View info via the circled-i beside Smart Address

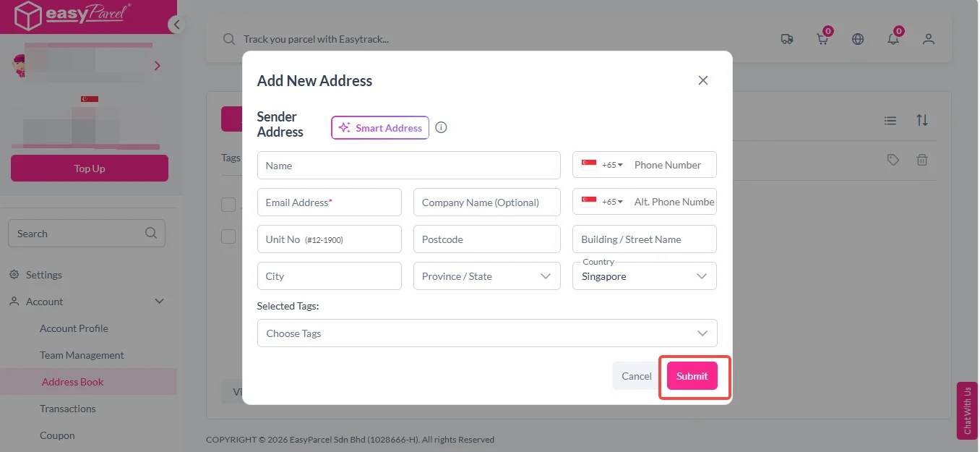point(441,127)
